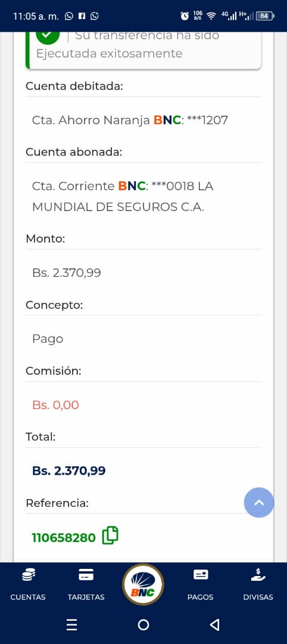Tap the central BNC logo button
This screenshot has height=644, width=287.
pyautogui.click(x=143, y=584)
